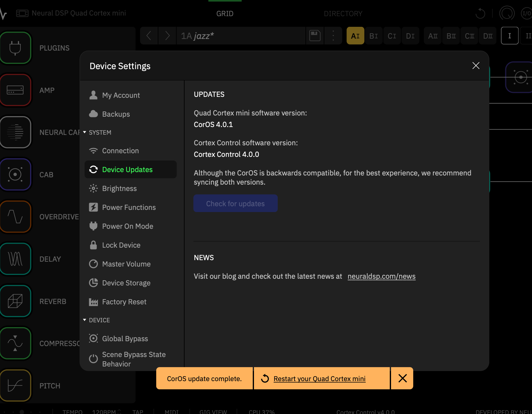Click the restart arrow icon in the notification
This screenshot has width=532, height=414.
pyautogui.click(x=265, y=378)
